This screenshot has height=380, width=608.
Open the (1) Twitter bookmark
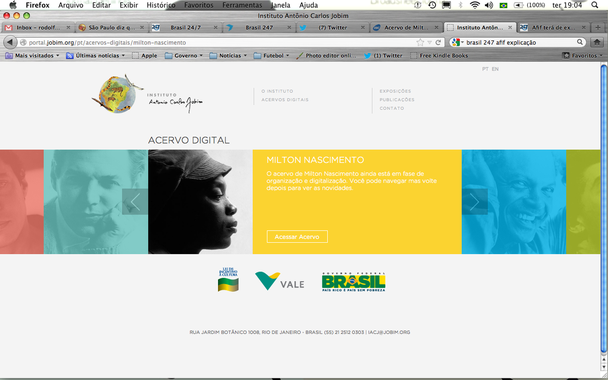(383, 55)
